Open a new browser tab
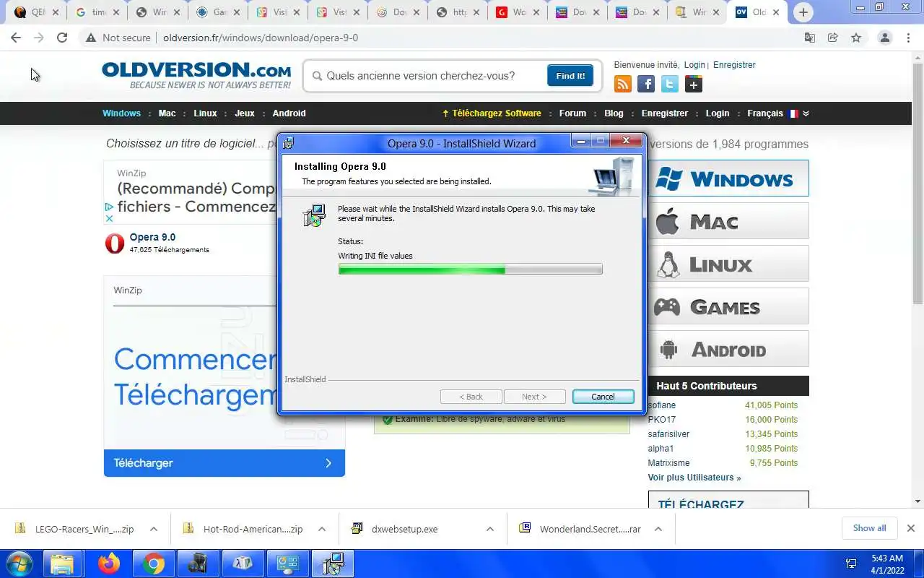Viewport: 924px width, 578px height. [803, 12]
